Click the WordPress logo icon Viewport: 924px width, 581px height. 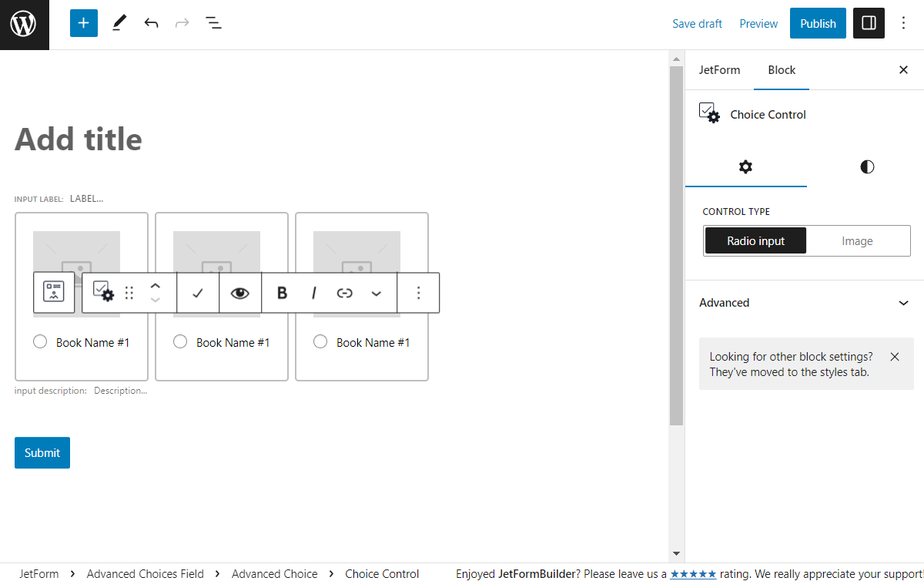coord(24,25)
